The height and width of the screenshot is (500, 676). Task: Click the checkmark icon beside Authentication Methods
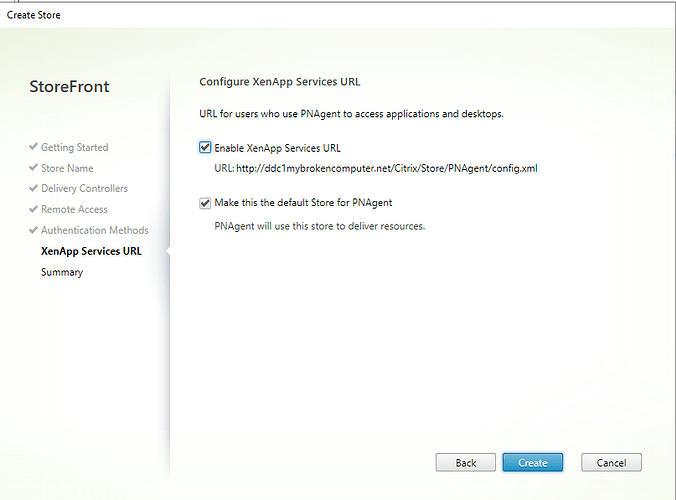tap(33, 231)
